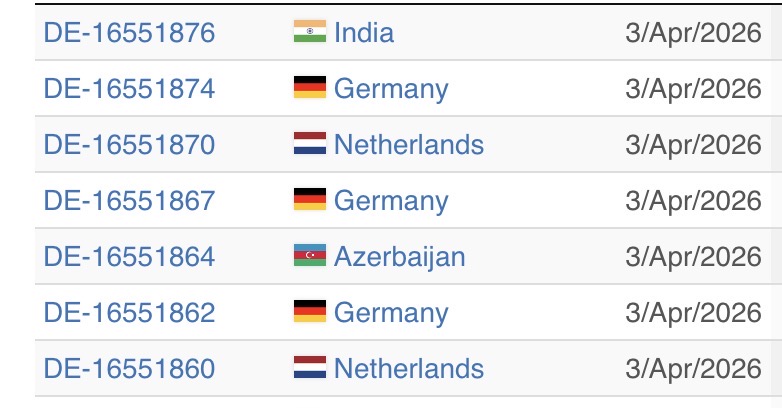Image resolution: width=782 pixels, height=408 pixels.
Task: Open the DE-16551867 entry
Action: [x=129, y=200]
